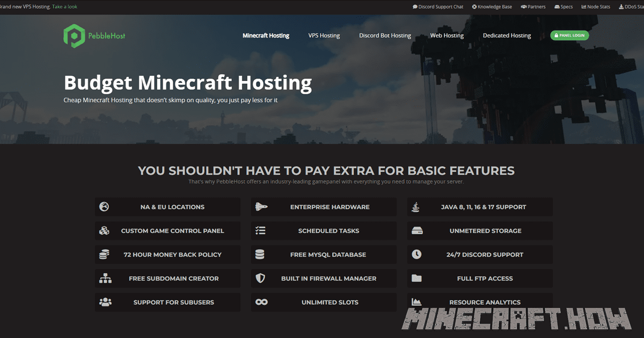
Task: Follow the Take a look link for VPS Hosting
Action: pyautogui.click(x=64, y=6)
